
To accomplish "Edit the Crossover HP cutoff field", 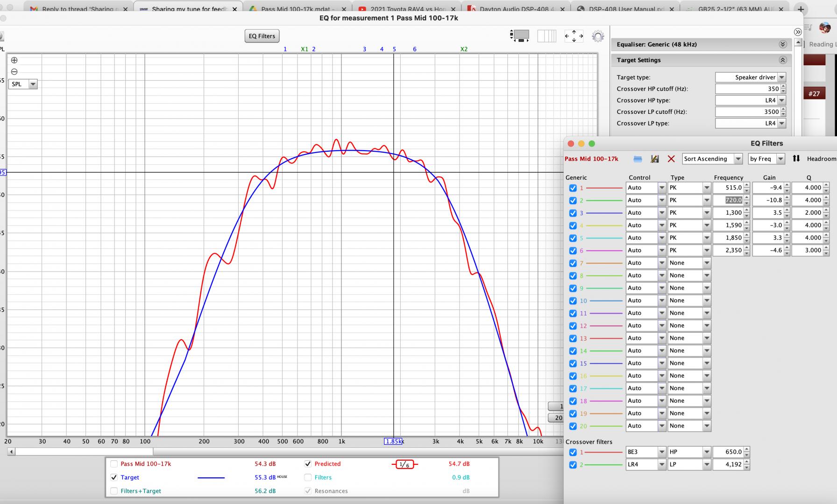I will point(747,89).
